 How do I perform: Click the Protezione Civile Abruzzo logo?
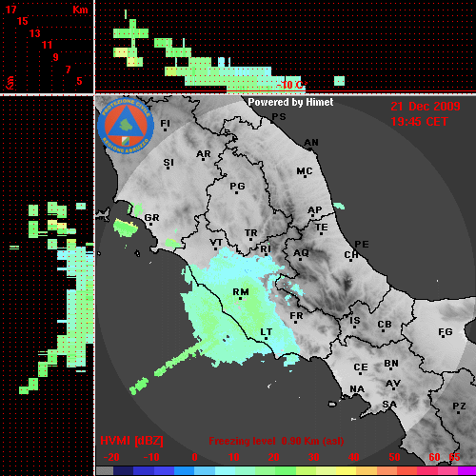(x=126, y=126)
